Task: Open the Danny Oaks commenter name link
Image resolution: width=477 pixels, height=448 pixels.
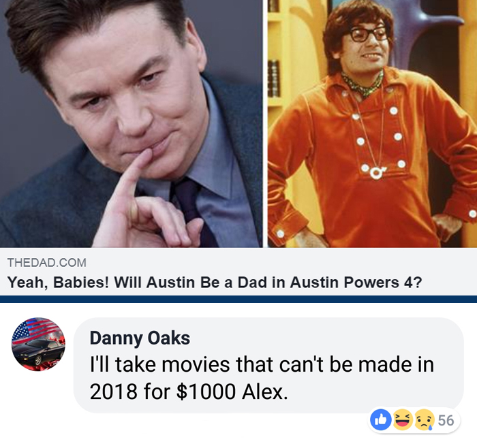Action: [x=140, y=338]
